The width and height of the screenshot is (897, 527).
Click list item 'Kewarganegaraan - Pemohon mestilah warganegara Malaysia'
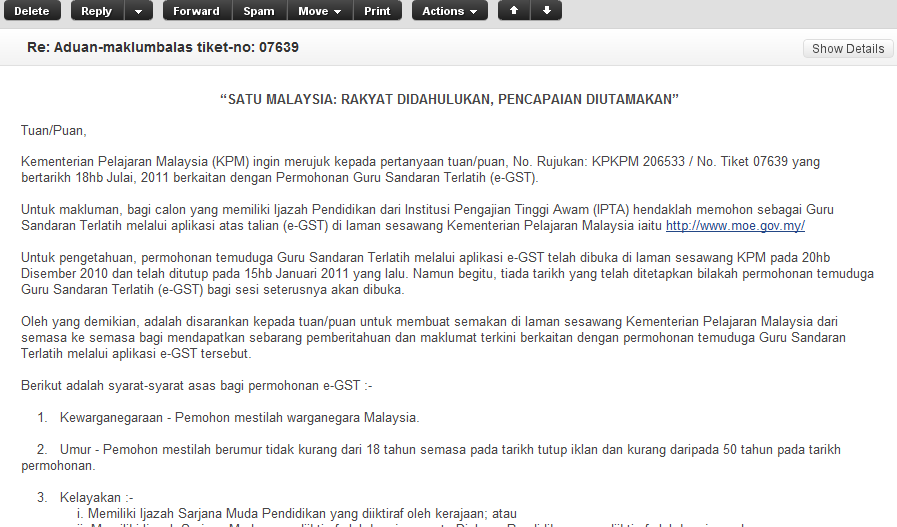[x=240, y=418]
